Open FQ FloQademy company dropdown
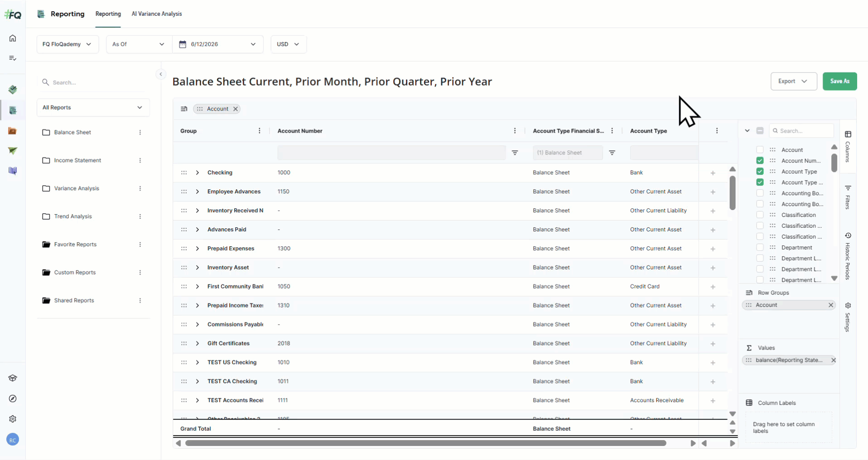This screenshot has height=460, width=868. 68,44
